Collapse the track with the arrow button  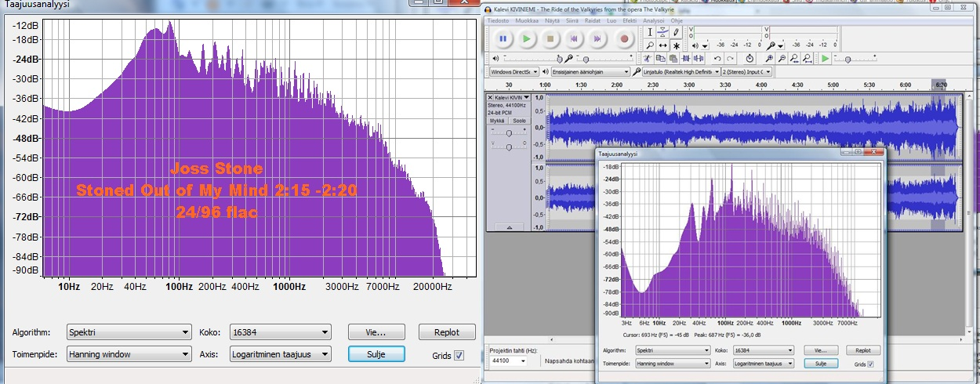(x=510, y=227)
